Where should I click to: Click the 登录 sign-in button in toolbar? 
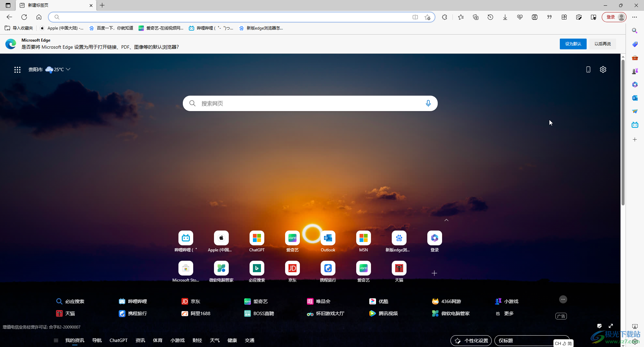click(614, 17)
